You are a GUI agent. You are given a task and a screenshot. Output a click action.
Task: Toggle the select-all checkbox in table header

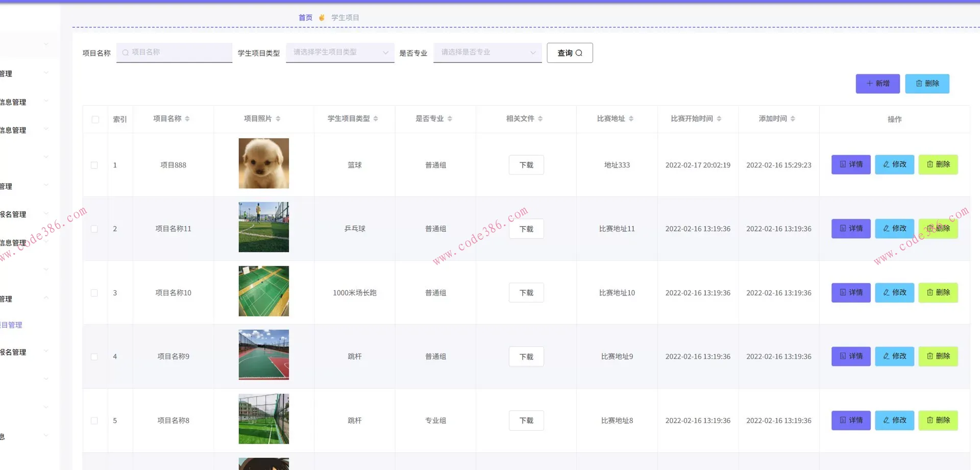pyautogui.click(x=95, y=119)
